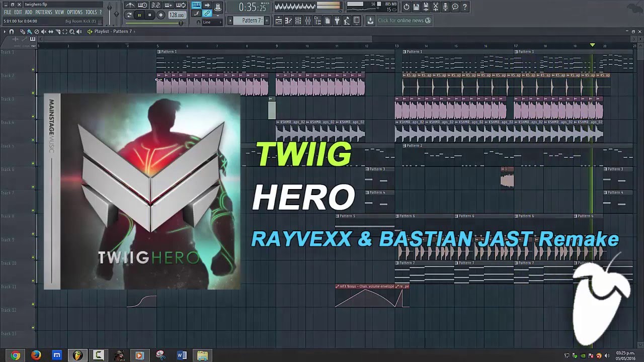The image size is (644, 362).
Task: Click the refX Nexus volume envelope clip
Action: click(365, 296)
